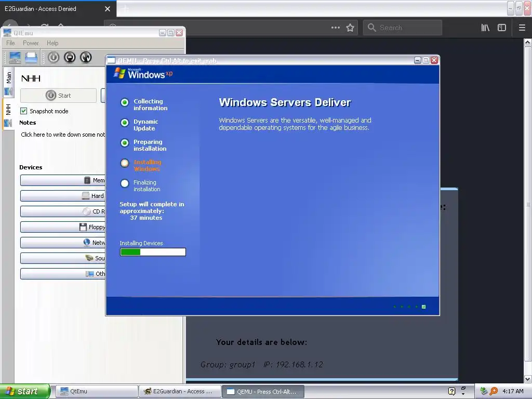Viewport: 532px width, 399px height.
Task: Click the Windows XP logo in setup header
Action: pyautogui.click(x=143, y=74)
